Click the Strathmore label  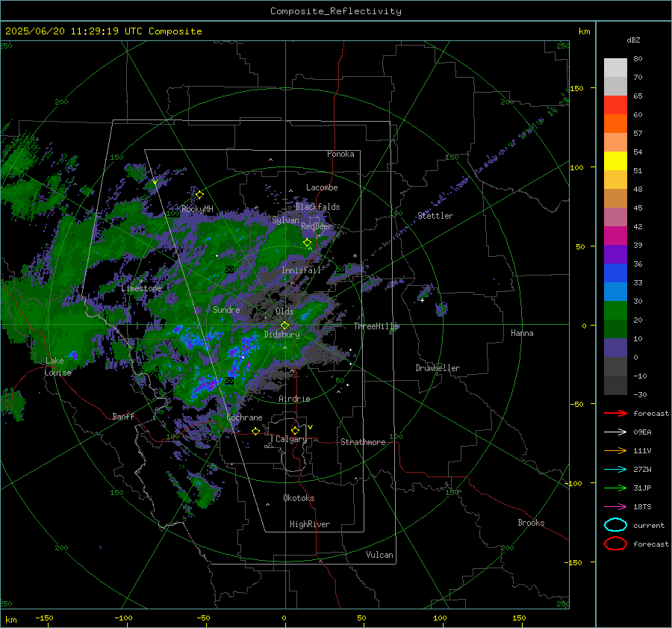click(x=363, y=442)
